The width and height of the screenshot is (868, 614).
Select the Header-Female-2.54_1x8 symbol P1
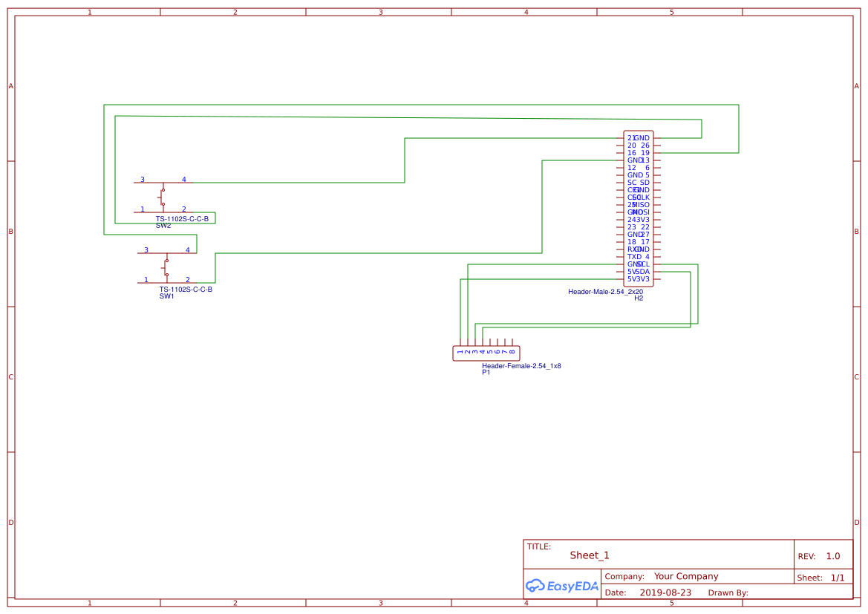point(486,353)
